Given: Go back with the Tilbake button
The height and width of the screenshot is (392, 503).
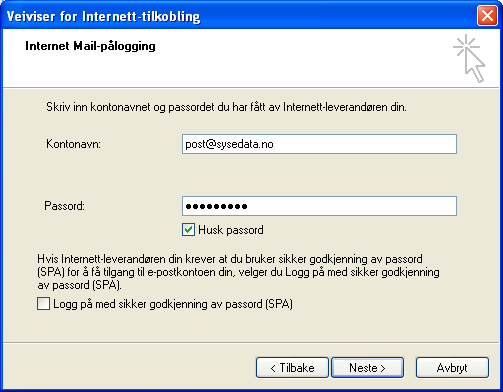Looking at the screenshot, I should (292, 368).
